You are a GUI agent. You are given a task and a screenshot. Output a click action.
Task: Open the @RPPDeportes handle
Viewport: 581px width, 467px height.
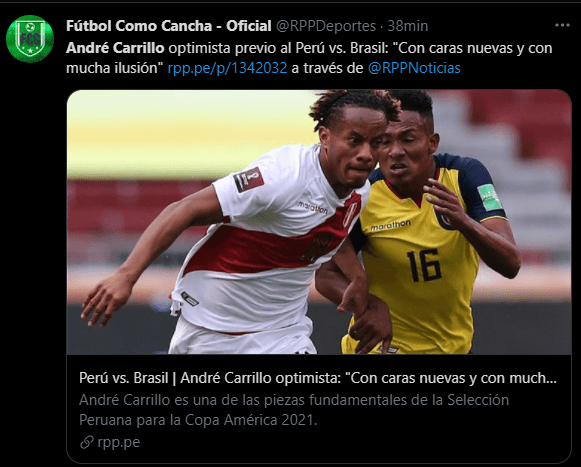[326, 26]
